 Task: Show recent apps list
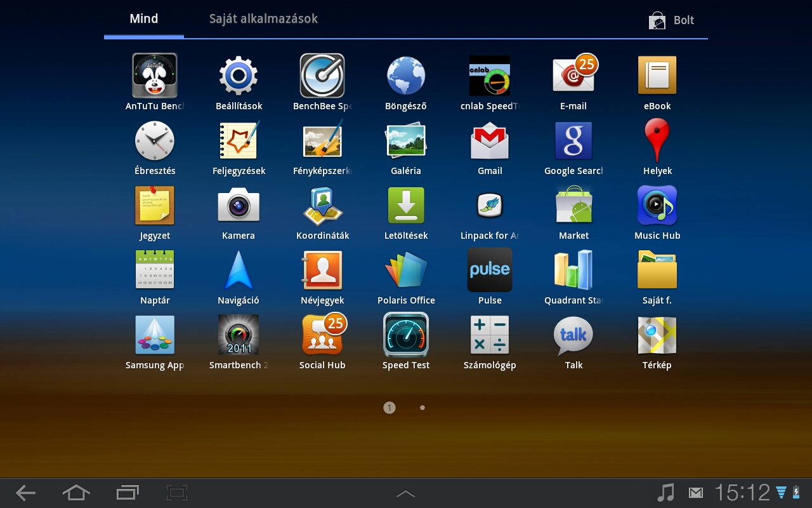(x=128, y=493)
